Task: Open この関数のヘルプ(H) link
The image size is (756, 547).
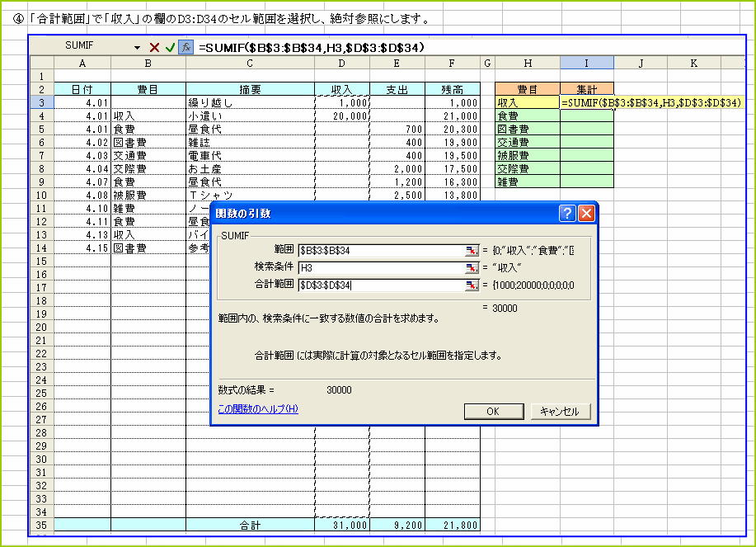Action: pos(258,409)
